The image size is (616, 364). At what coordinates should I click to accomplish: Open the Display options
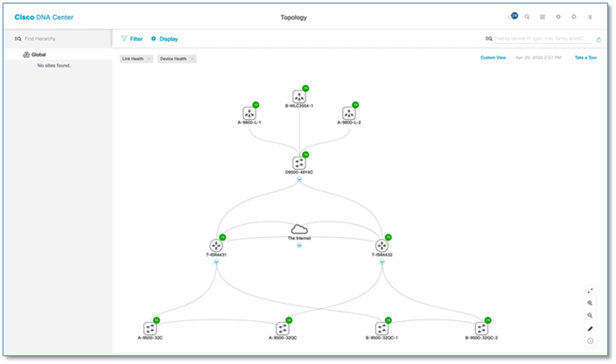[x=164, y=39]
